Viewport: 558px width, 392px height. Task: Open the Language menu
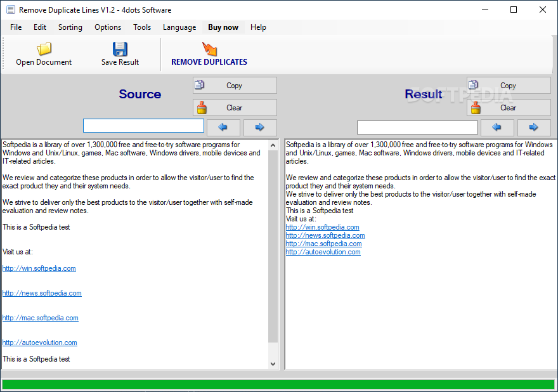point(179,27)
